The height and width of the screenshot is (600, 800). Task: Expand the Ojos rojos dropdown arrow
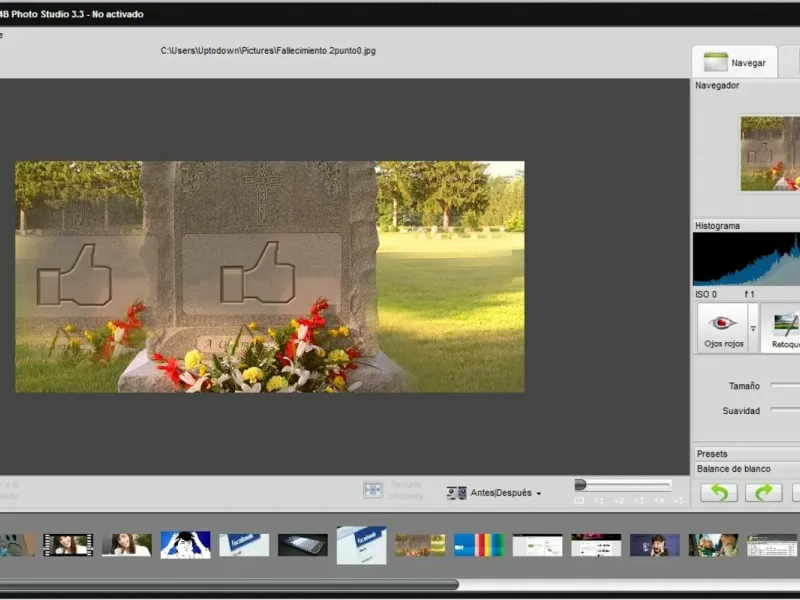click(753, 328)
